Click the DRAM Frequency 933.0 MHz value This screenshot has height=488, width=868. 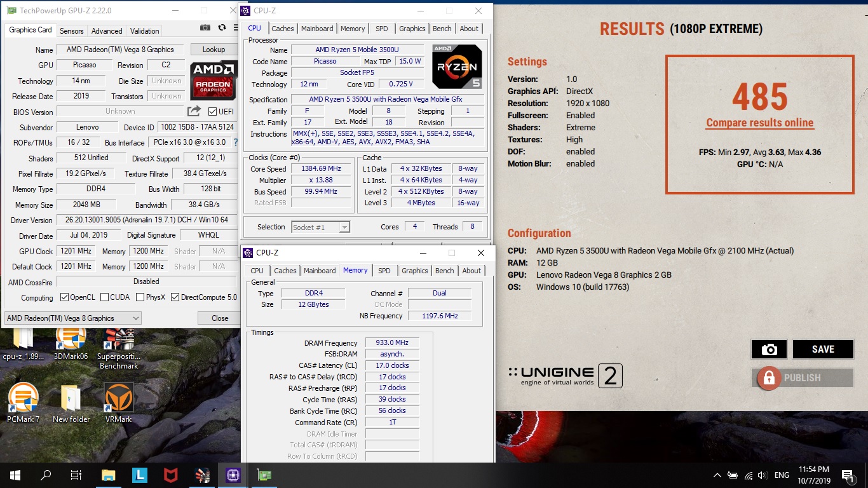tap(392, 342)
